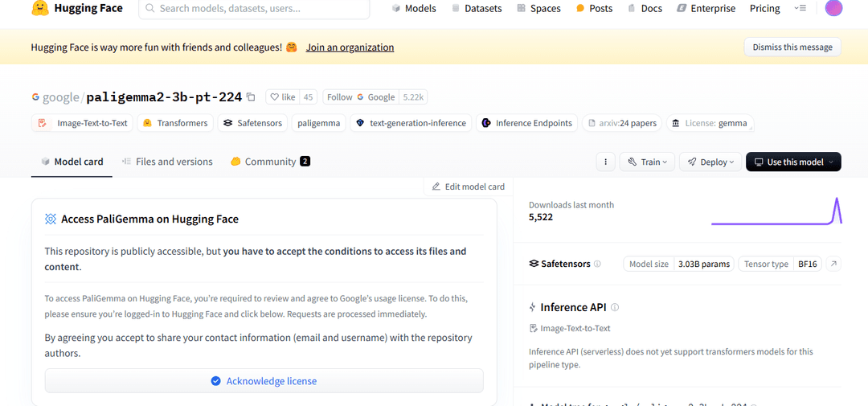This screenshot has height=406, width=868.
Task: Click the 5,522 downloads value
Action: click(541, 217)
